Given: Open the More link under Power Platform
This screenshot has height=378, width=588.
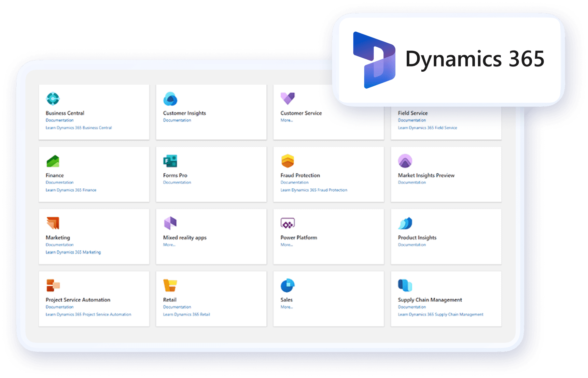Looking at the screenshot, I should pos(287,245).
